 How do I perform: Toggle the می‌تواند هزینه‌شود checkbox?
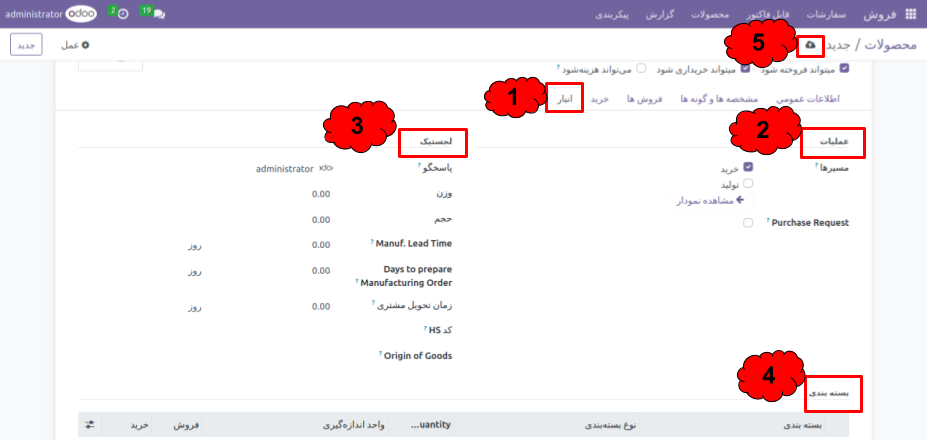pyautogui.click(x=641, y=68)
